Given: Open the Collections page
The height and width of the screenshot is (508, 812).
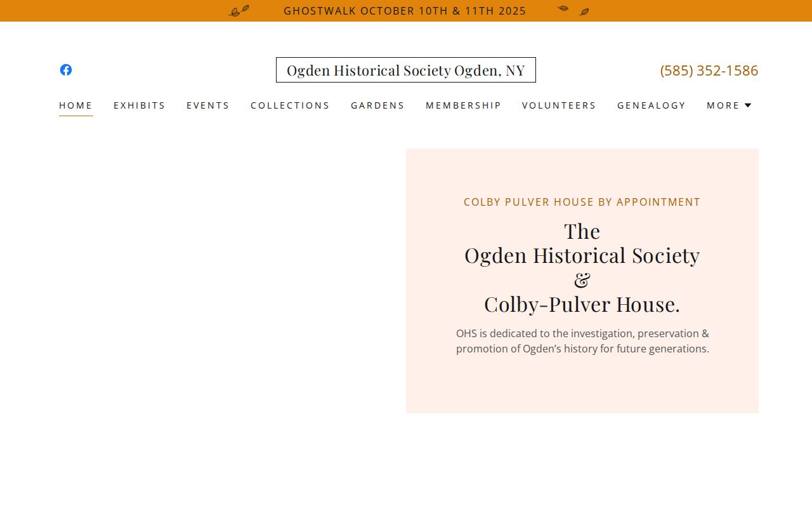Looking at the screenshot, I should (290, 105).
